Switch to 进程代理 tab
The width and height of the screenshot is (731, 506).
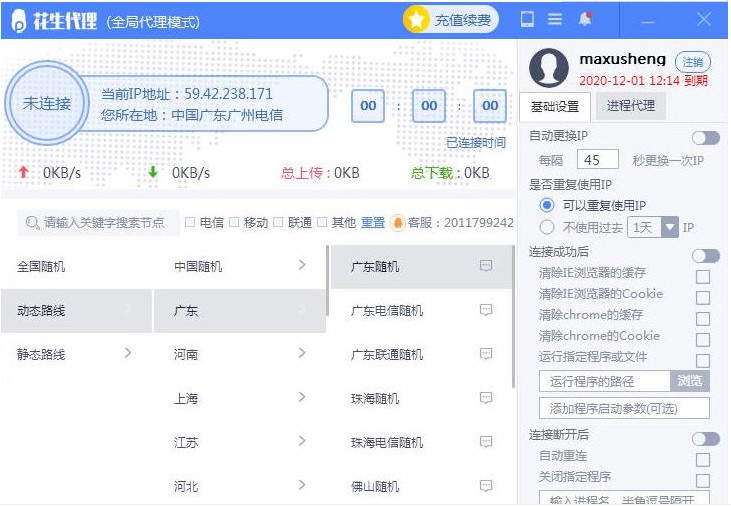click(x=631, y=106)
